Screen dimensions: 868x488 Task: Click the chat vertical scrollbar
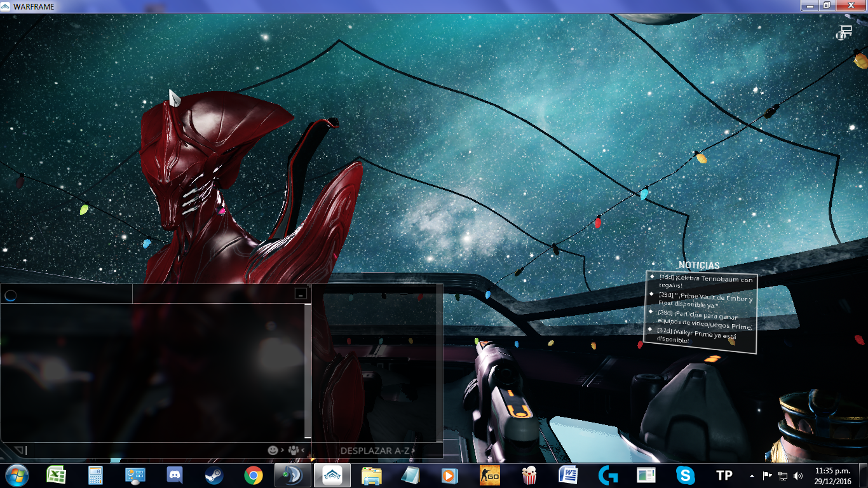[x=308, y=372]
